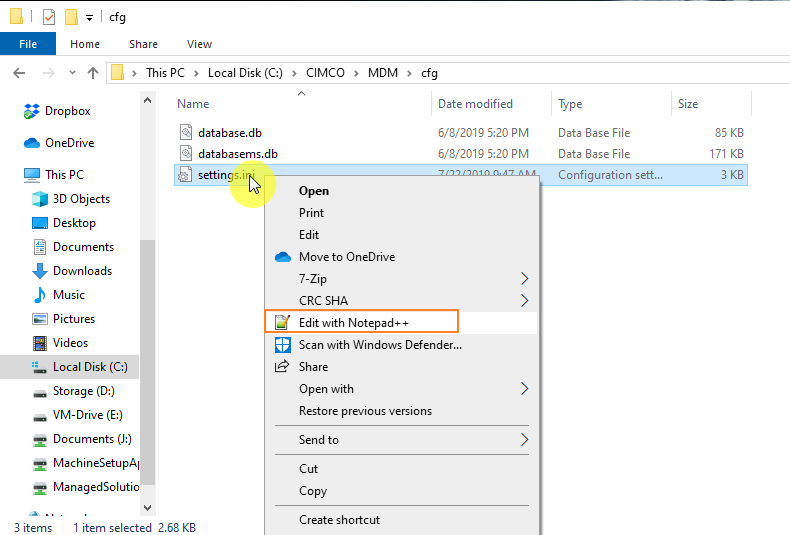The image size is (790, 535).
Task: Click the settings.ini file icon
Action: coord(185,174)
